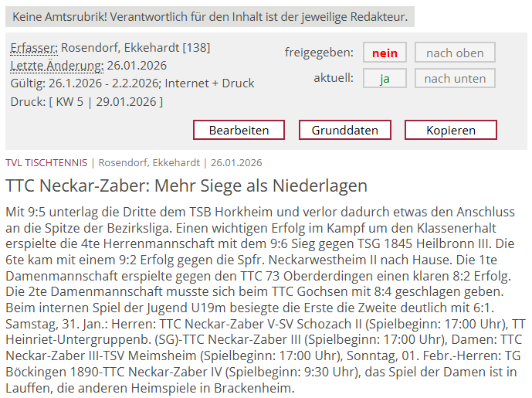This screenshot has width=532, height=398.
Task: Select the headline 'TTC Neckar-Zaber: Mehr Siege als Niederlagen'
Action: [186, 185]
